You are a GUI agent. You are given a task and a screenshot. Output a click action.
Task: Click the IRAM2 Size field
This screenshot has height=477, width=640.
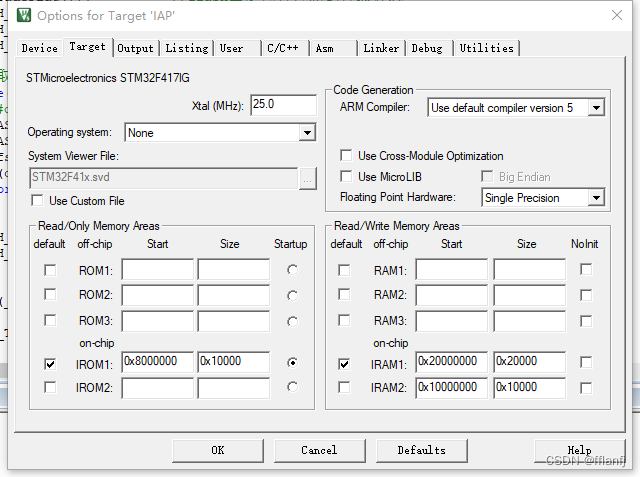coord(530,388)
